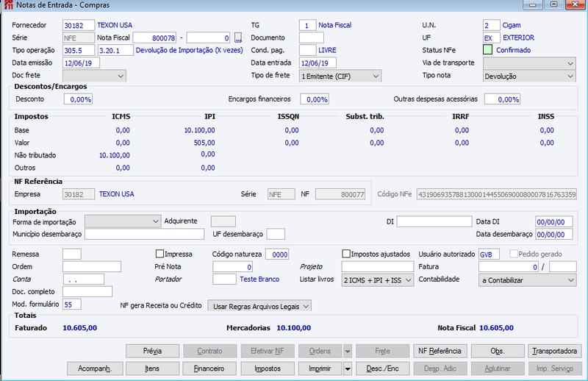Click the Fornecedor code input field
The height and width of the screenshot is (381, 588).
(x=79, y=25)
